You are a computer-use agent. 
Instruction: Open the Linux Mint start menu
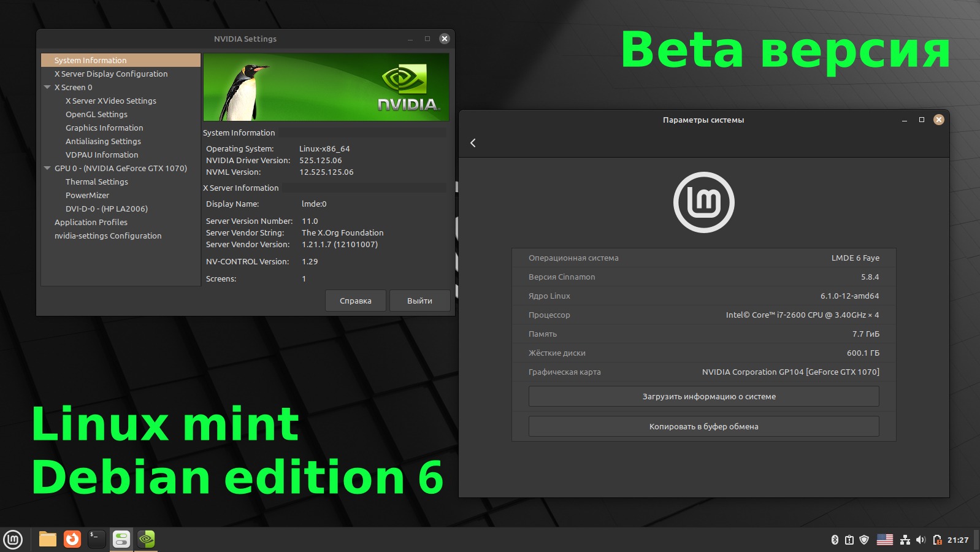coord(13,540)
